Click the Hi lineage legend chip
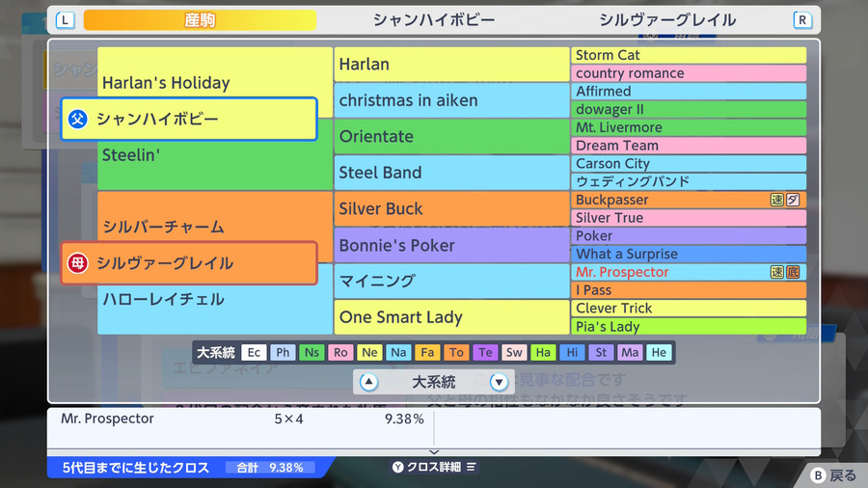 coord(572,352)
